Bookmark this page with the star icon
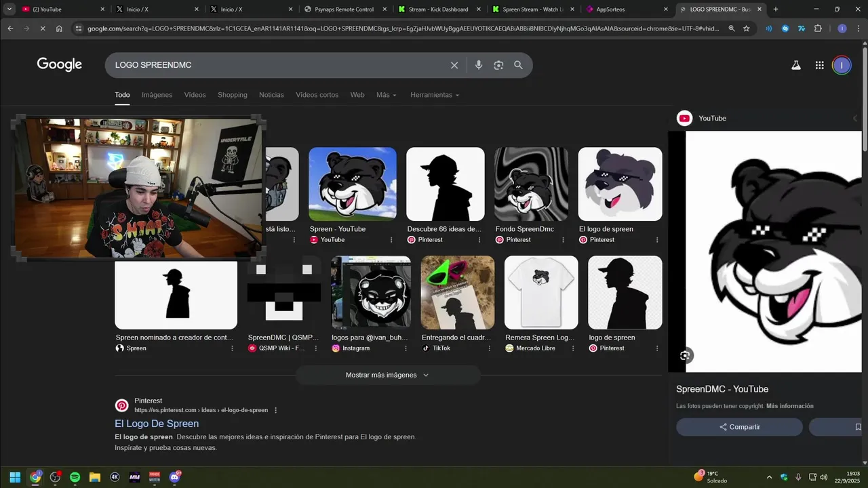The height and width of the screenshot is (488, 868). coord(747,28)
